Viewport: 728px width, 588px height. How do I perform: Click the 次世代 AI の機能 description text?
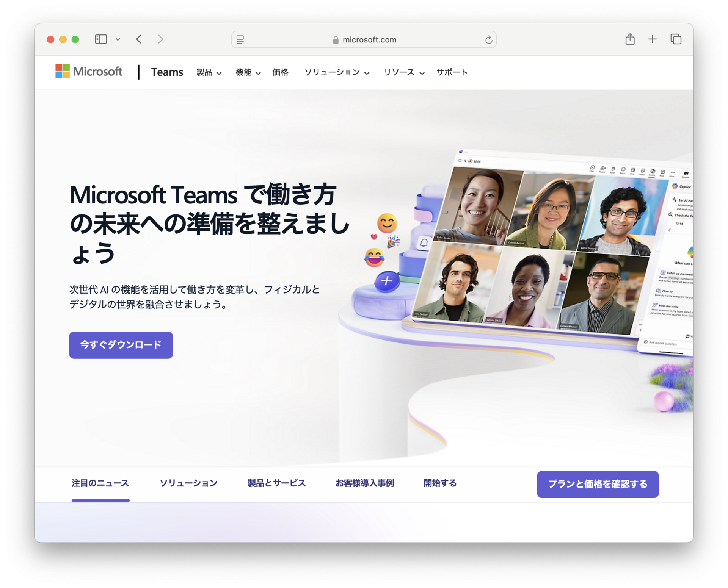(195, 297)
